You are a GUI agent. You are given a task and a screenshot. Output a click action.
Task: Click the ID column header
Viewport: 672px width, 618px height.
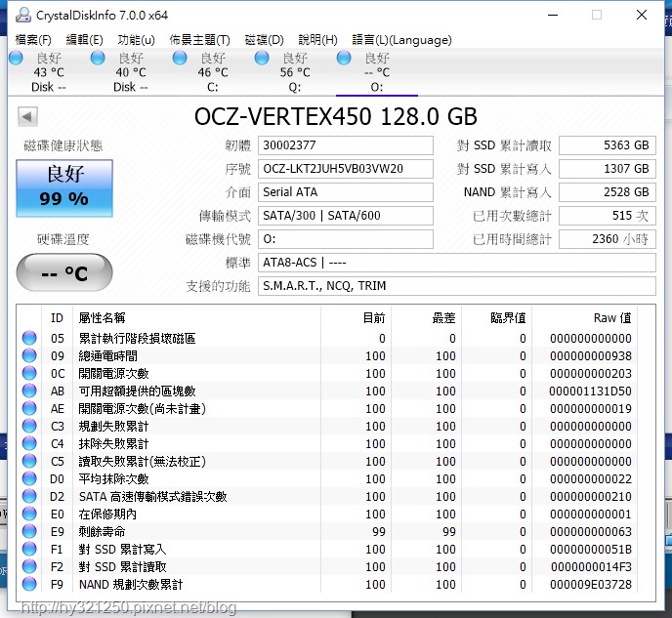click(57, 317)
